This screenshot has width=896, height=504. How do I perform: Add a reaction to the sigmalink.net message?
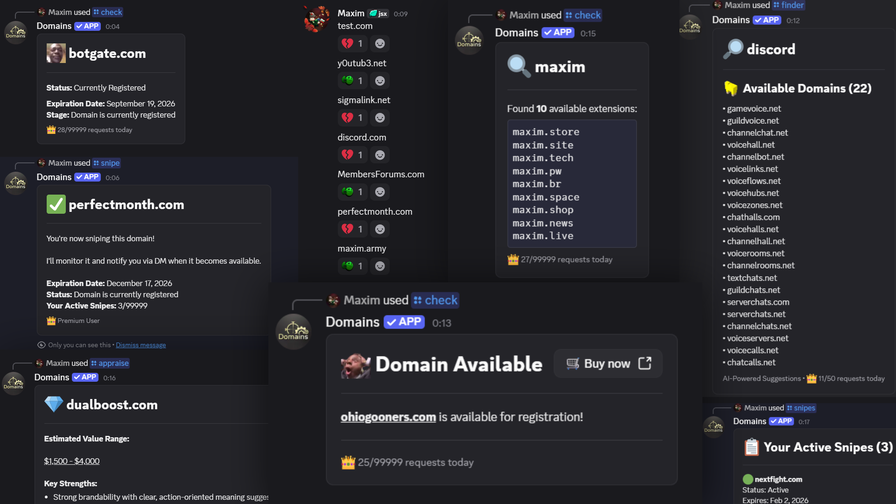click(380, 118)
